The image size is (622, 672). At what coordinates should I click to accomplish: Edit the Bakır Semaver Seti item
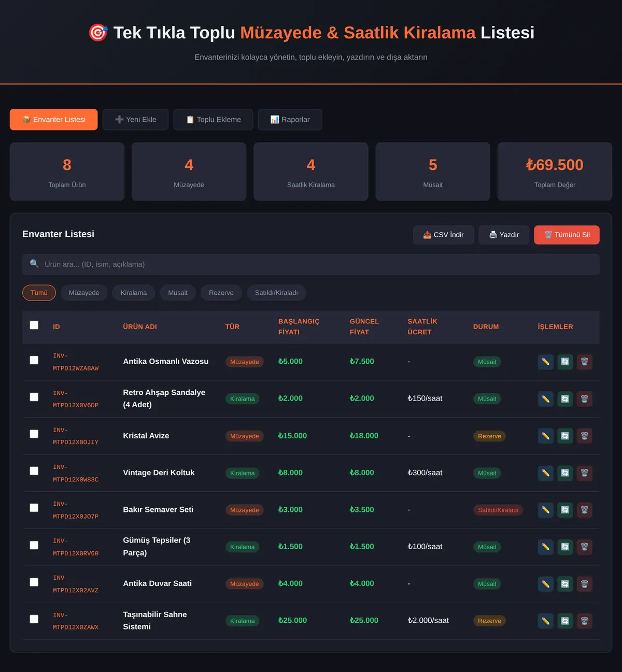(545, 510)
